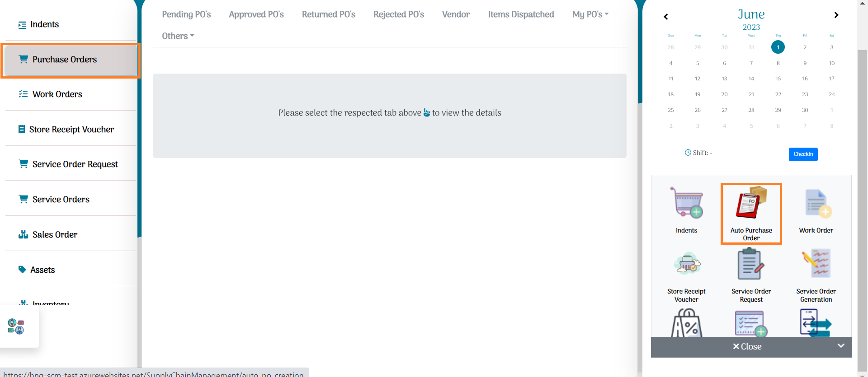
Task: Select June 15 on the calendar
Action: (778, 79)
